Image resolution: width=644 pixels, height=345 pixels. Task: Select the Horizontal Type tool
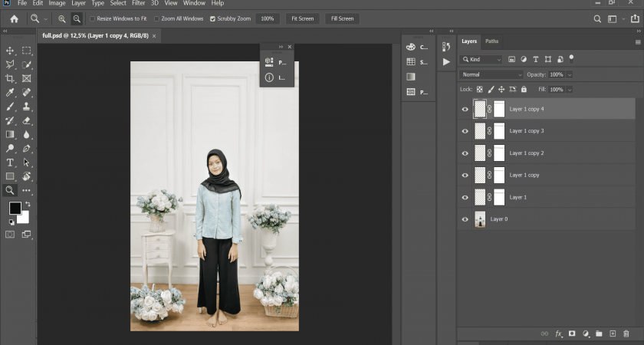[x=10, y=163]
